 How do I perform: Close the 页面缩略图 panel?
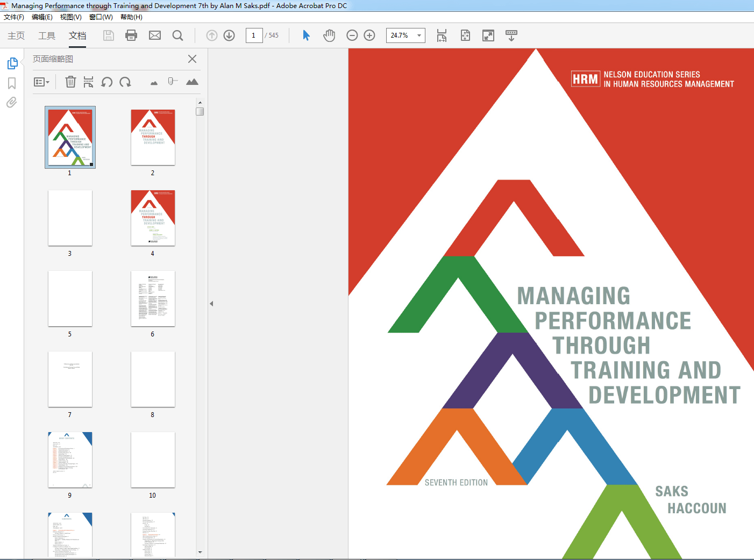pos(192,59)
